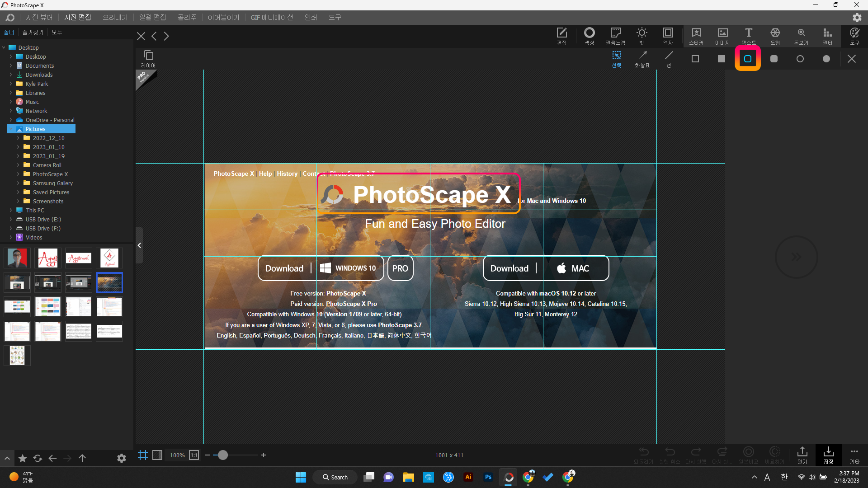Image resolution: width=868 pixels, height=488 pixels.
Task: Toggle the dark background view icon
Action: point(157,455)
